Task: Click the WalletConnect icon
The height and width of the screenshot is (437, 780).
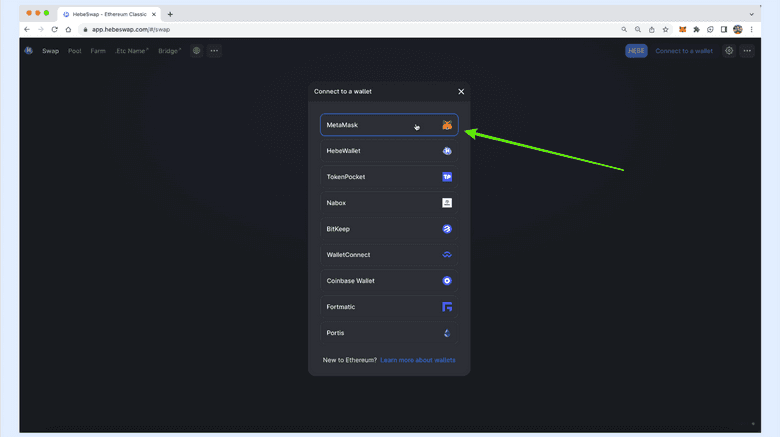Action: [447, 255]
